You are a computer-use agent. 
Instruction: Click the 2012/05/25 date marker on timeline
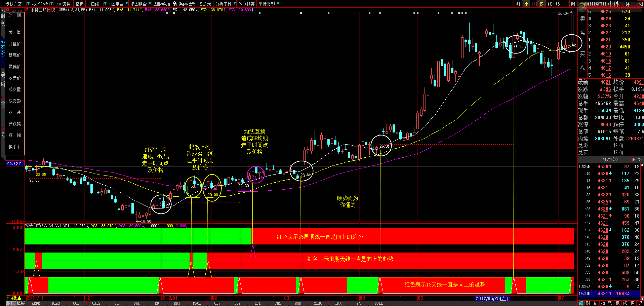[x=492, y=298]
